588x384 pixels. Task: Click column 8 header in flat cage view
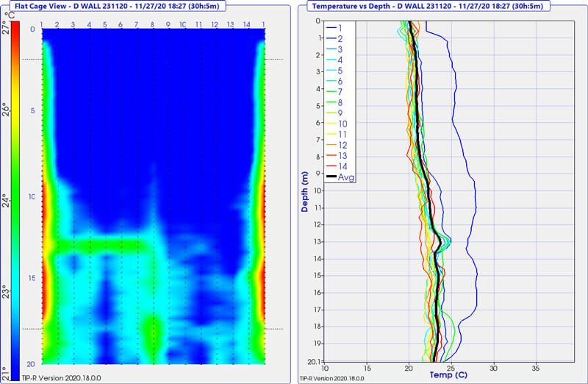point(152,24)
